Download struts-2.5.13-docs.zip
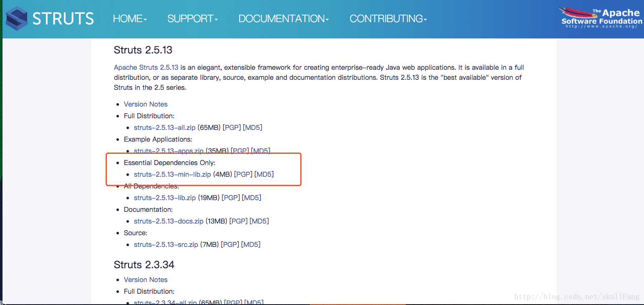The height and width of the screenshot is (305, 644). point(169,221)
